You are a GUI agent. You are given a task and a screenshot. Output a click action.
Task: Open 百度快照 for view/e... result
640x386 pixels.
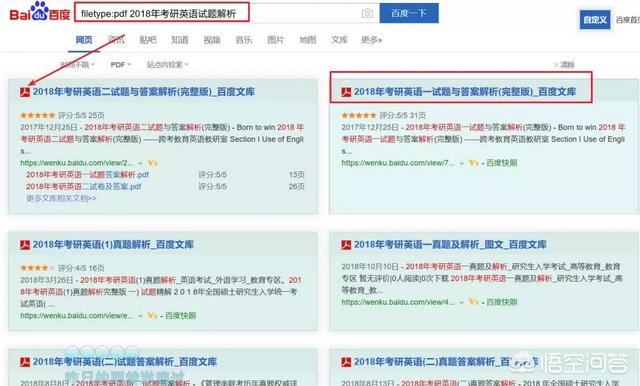[x=180, y=316]
